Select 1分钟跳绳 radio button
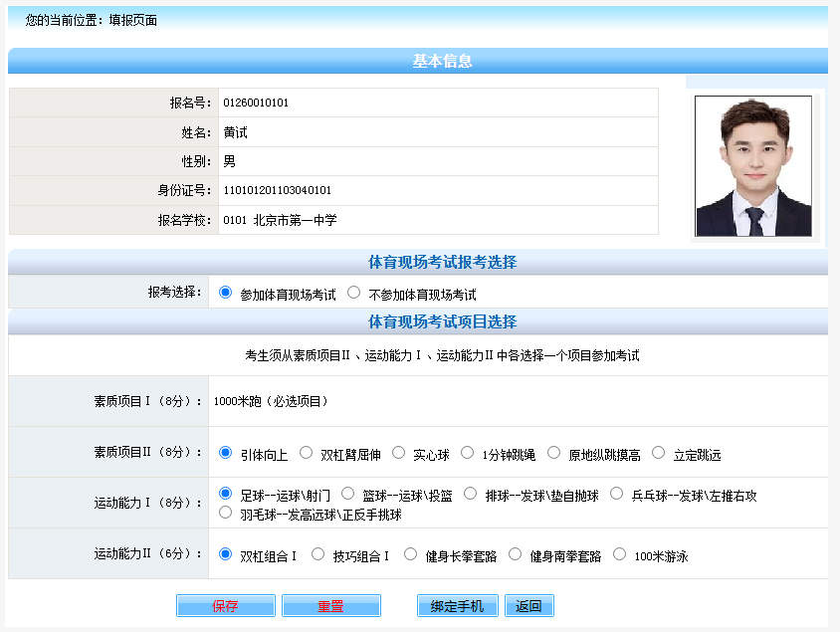Viewport: 840px width, 632px height. [468, 453]
